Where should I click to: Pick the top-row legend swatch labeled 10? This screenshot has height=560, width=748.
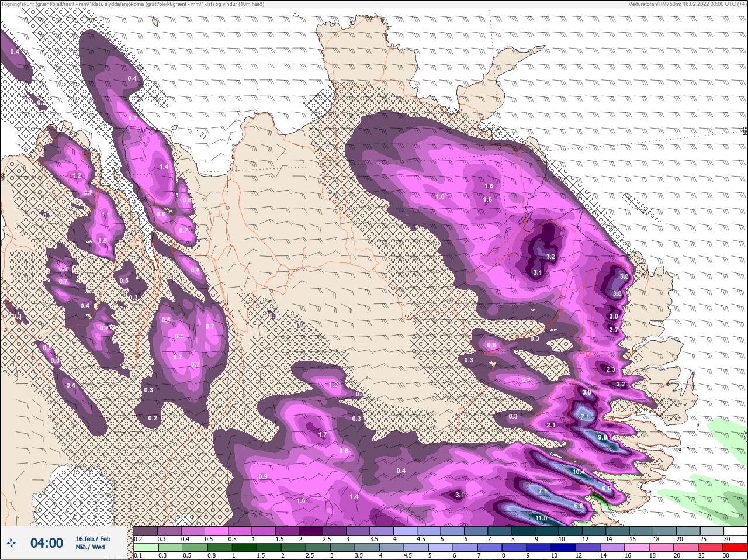click(571, 531)
